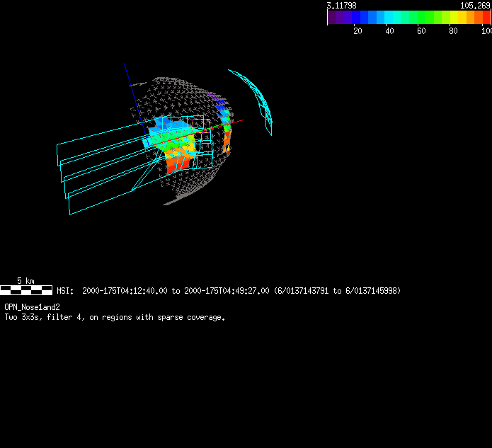Click the OPN_Nose1and2 sequence title

32,307
